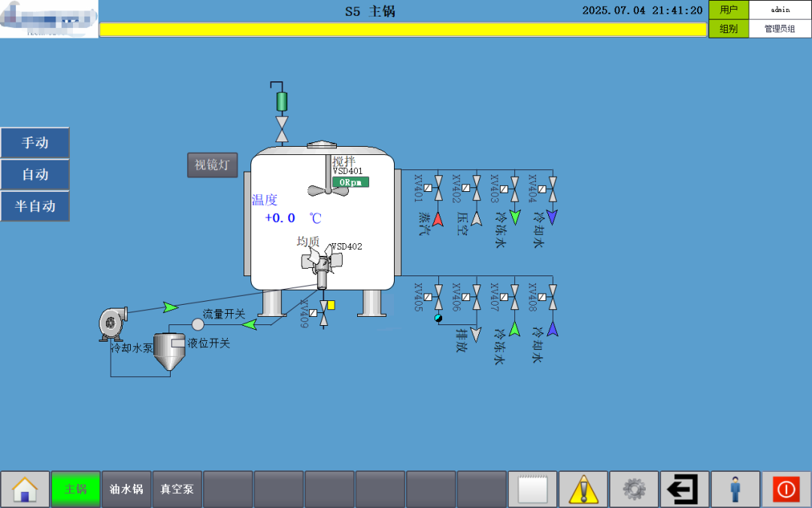Click the 视镜灯 sight glass lamp button
Screen dimensions: 812x508
[x=211, y=166]
